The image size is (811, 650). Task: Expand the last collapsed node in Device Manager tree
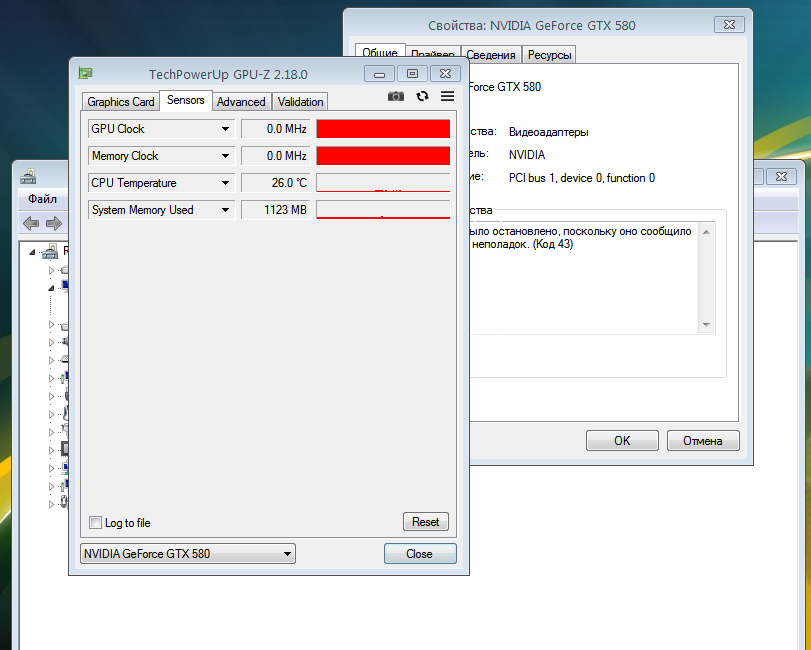(51, 504)
